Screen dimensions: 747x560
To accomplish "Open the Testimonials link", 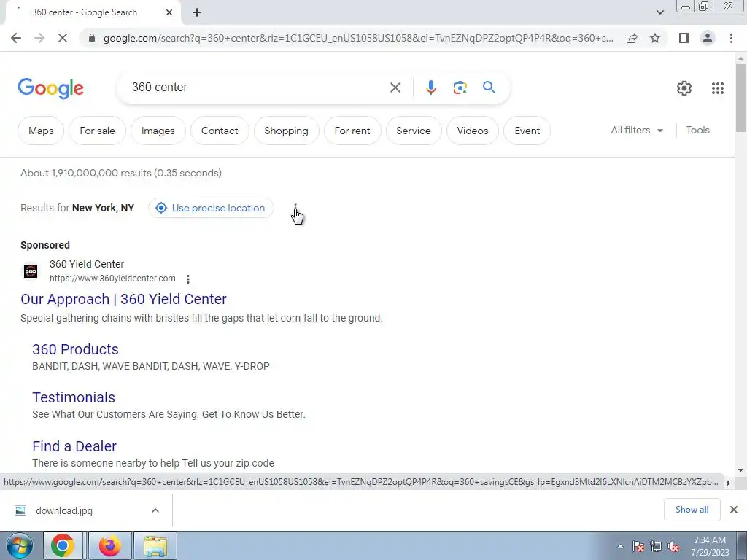I will click(74, 397).
